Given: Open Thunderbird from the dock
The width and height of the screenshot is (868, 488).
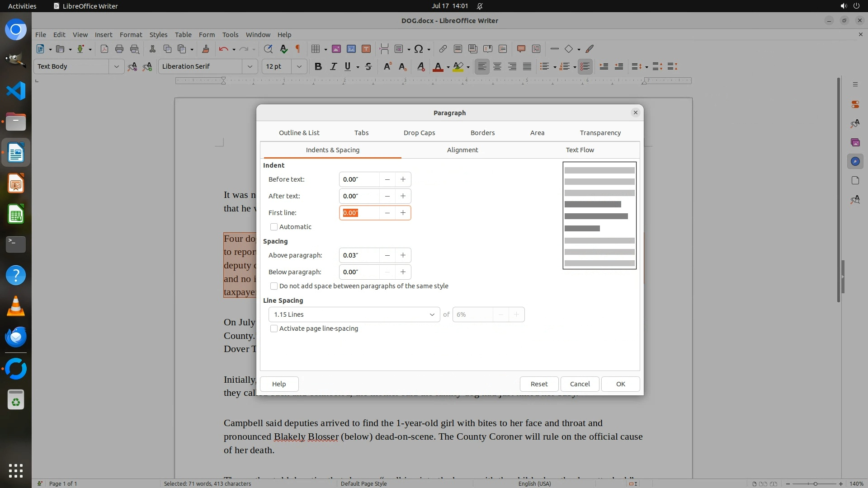Looking at the screenshot, I should [16, 337].
